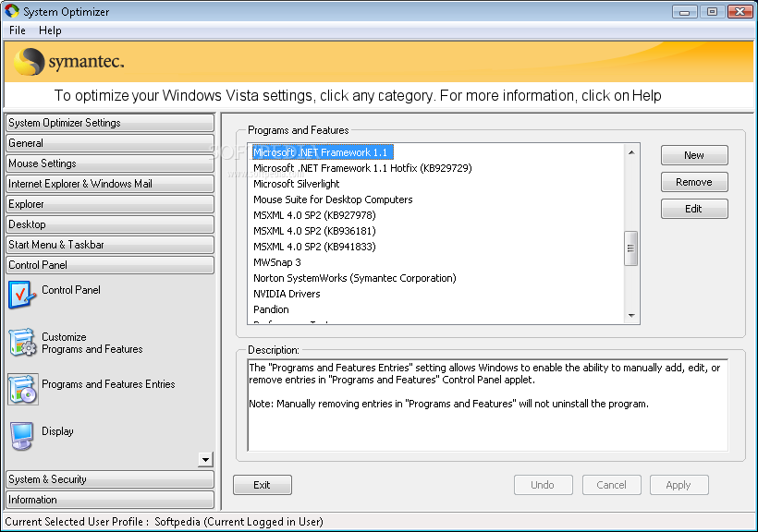Expand the Desktop category
Viewport: 758px width, 532px height.
click(110, 224)
